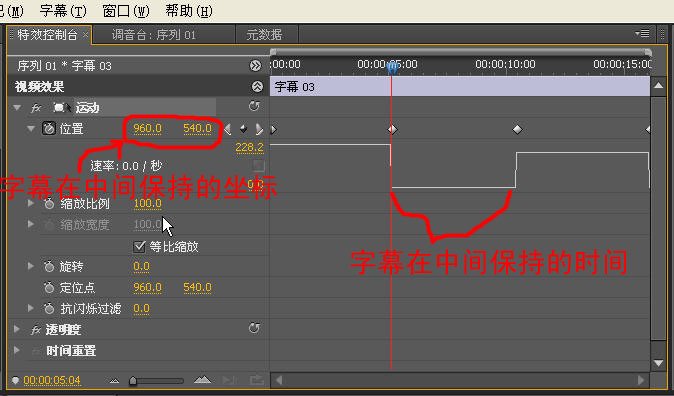Open the 帮助(H) menu
674x396 pixels.
(189, 11)
